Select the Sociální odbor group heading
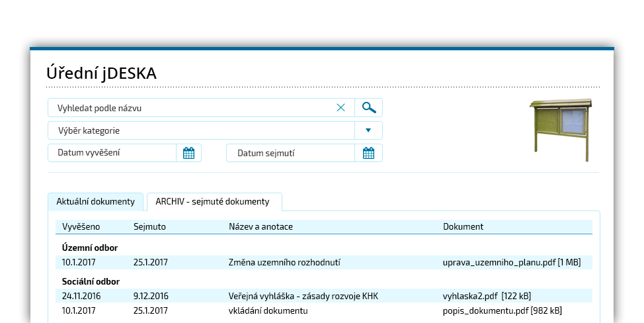 coord(91,281)
